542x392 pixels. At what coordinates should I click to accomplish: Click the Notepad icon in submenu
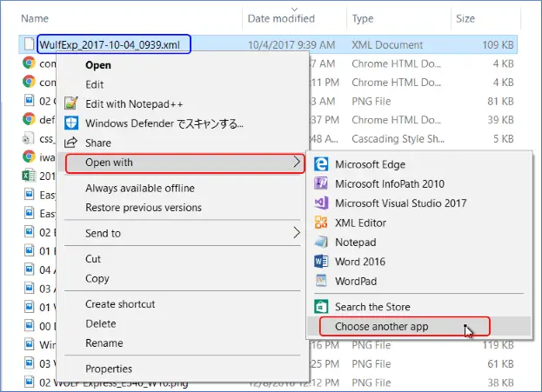coord(321,243)
